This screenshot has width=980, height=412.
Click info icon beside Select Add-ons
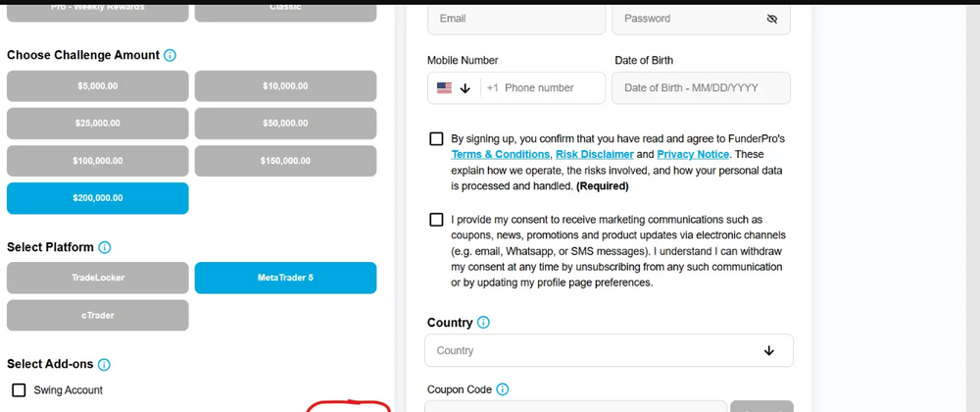click(105, 364)
